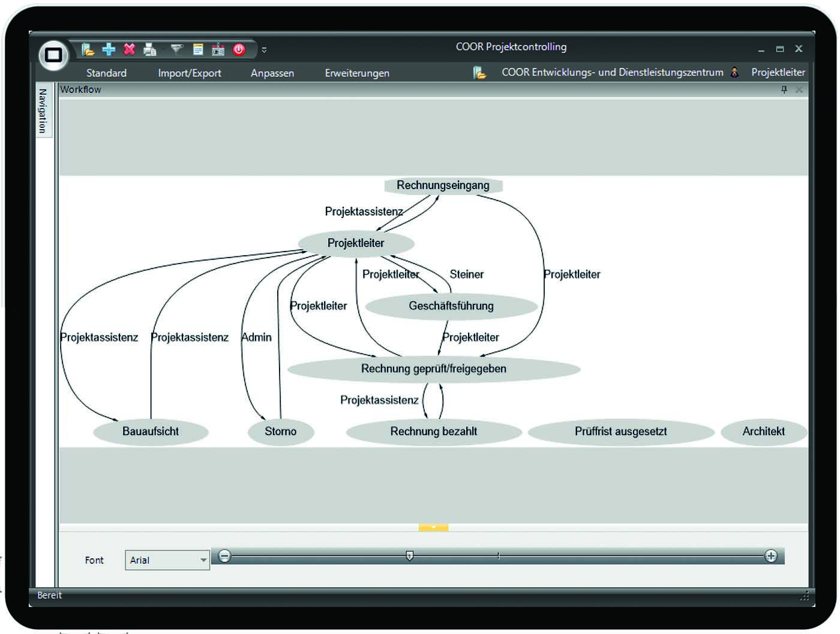Select the Rechnung geprüft/freigegeben node

point(434,369)
